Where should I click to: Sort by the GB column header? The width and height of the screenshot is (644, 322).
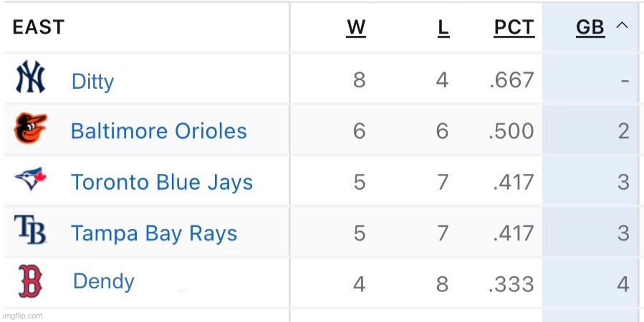pyautogui.click(x=590, y=28)
